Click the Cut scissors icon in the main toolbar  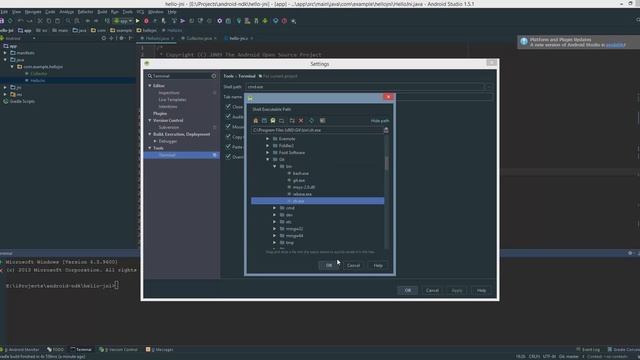pyautogui.click(x=40, y=21)
